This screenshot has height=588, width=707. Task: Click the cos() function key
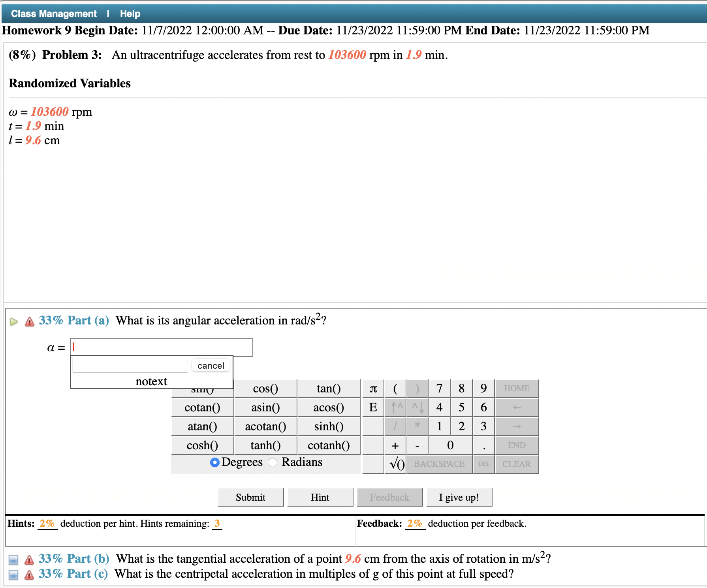[265, 388]
